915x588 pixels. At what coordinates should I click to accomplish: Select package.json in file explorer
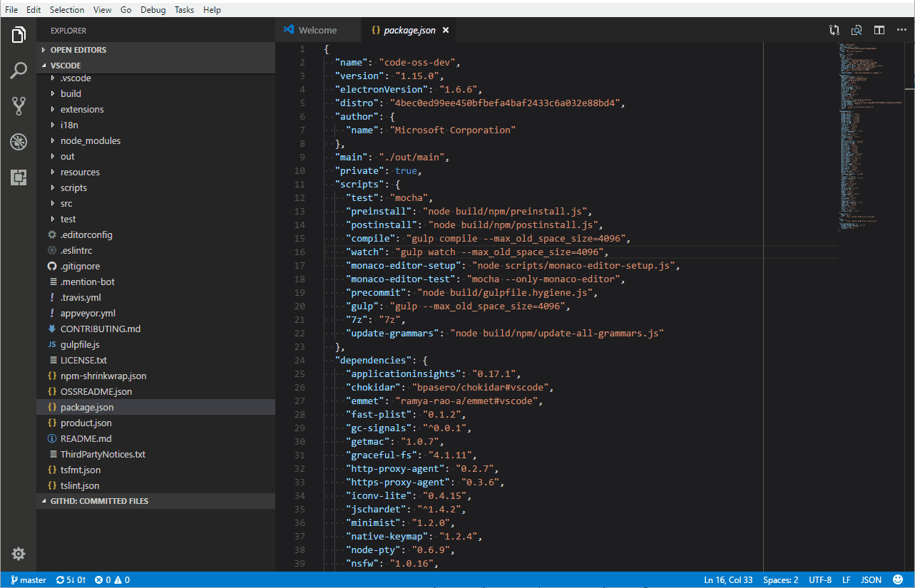[x=155, y=407]
